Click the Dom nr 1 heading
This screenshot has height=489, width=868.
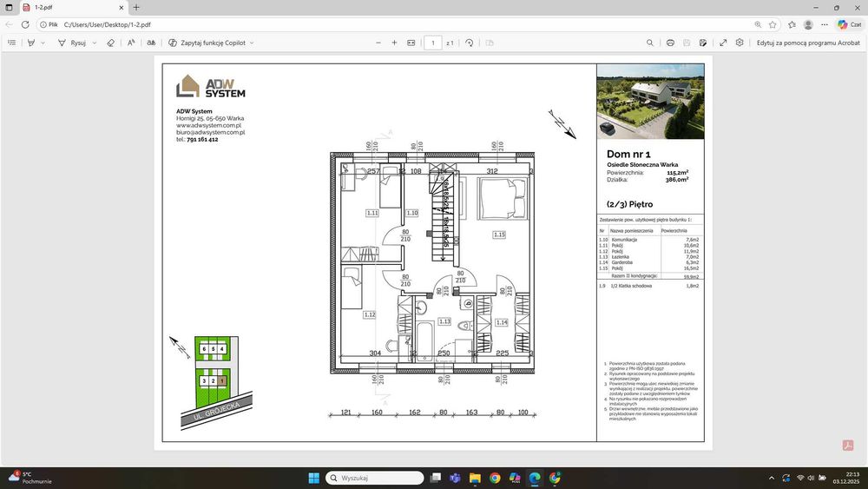[628, 154]
